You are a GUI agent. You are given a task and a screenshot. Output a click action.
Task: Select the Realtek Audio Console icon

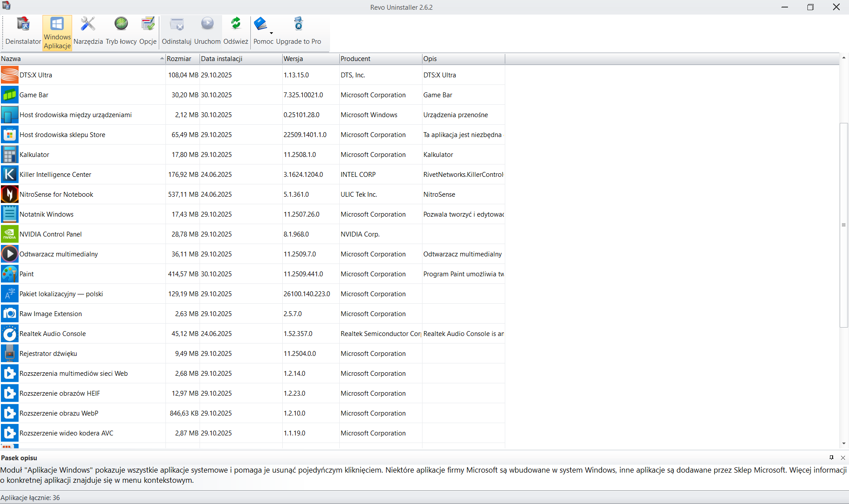(x=9, y=334)
